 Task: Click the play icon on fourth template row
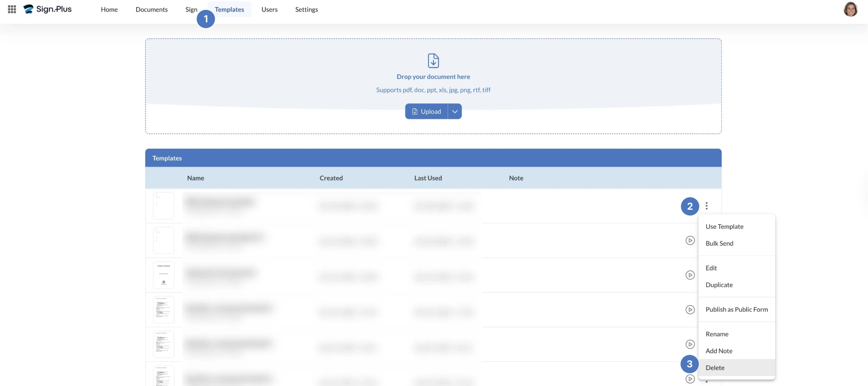click(690, 310)
